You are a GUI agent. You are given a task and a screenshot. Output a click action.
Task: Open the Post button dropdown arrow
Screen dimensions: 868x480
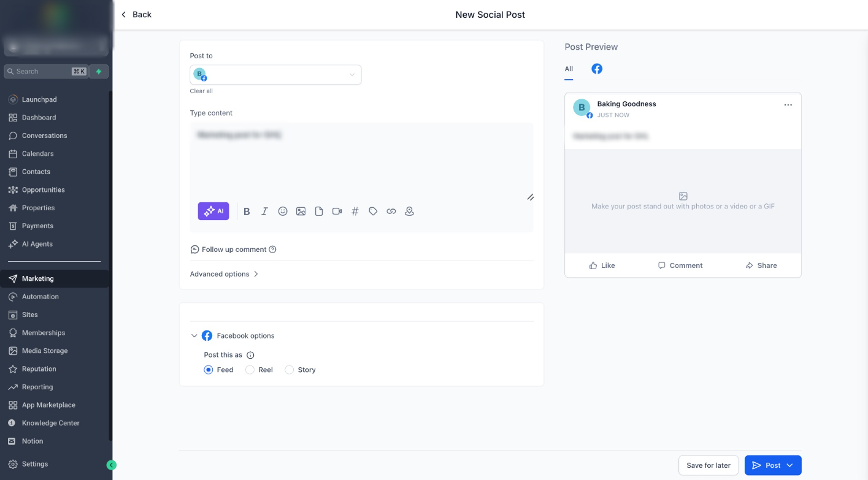click(x=790, y=465)
